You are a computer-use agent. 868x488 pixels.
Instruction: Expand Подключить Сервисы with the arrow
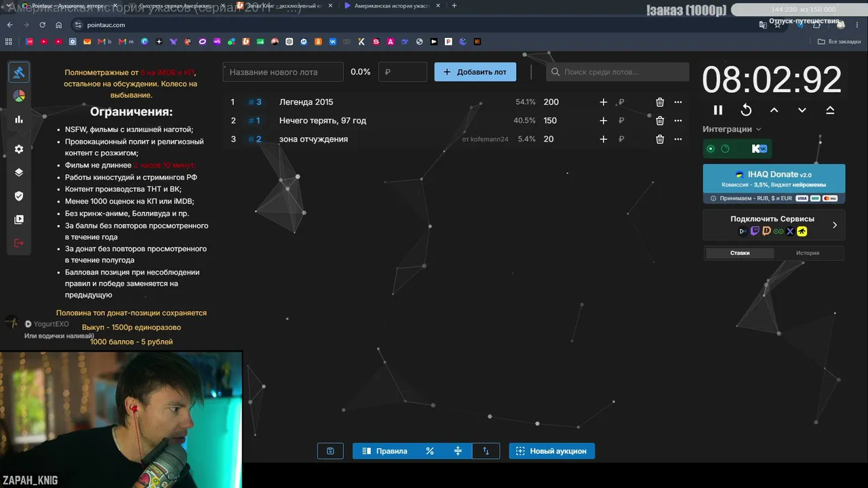tap(835, 225)
